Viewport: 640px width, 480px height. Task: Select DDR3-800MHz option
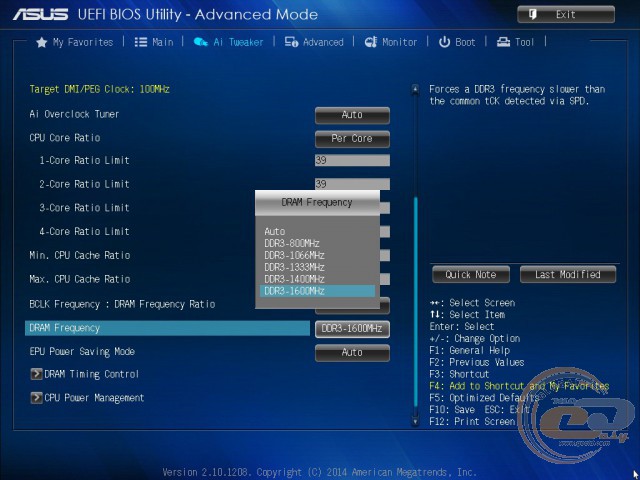(292, 243)
